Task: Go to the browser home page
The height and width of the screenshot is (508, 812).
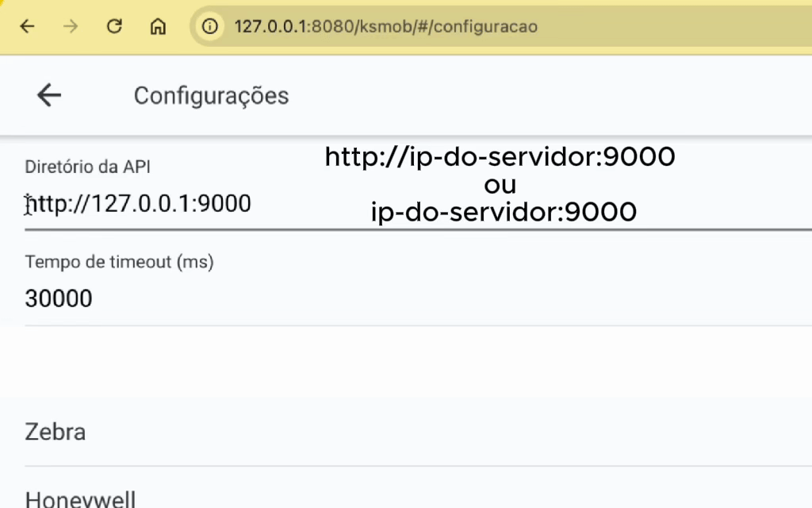Action: 158,26
